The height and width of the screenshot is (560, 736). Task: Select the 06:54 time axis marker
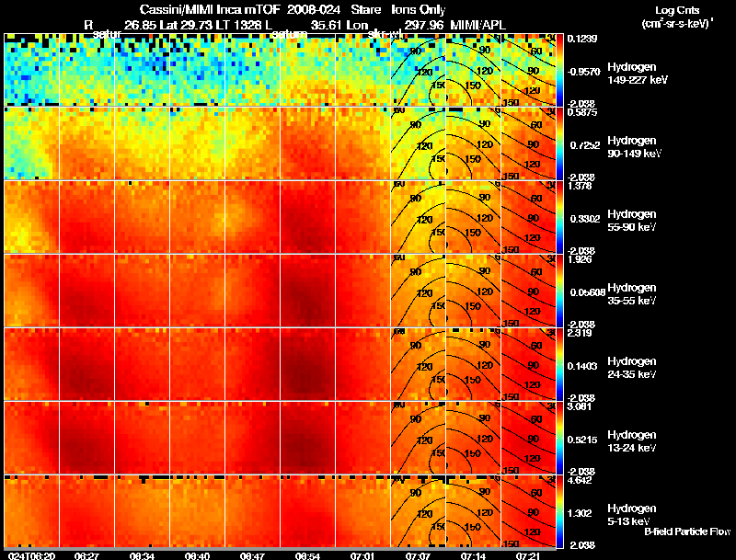point(307,555)
